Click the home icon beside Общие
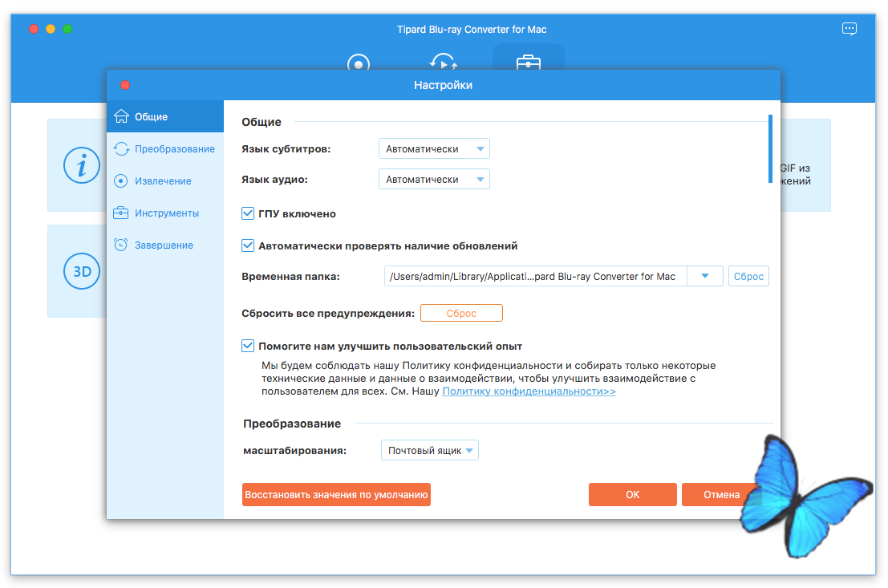This screenshot has width=888, height=588. pos(121,116)
